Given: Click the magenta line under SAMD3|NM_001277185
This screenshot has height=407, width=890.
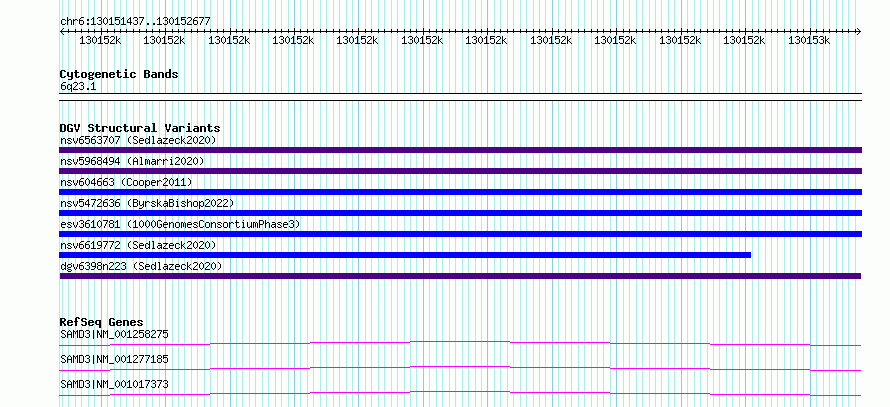Looking at the screenshot, I should [460, 368].
